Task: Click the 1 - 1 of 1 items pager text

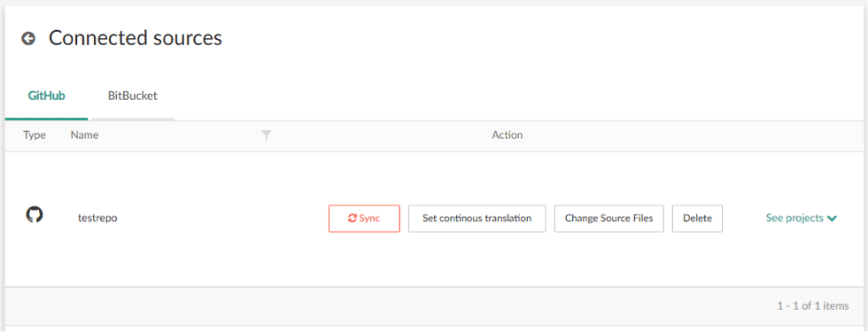Action: coord(813,305)
